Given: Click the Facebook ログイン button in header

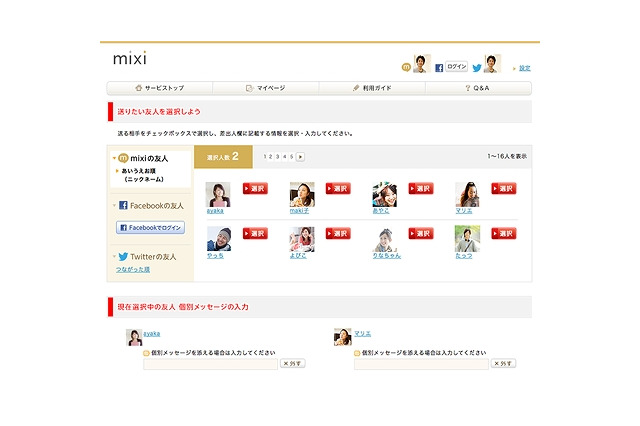Looking at the screenshot, I should pyautogui.click(x=456, y=67).
